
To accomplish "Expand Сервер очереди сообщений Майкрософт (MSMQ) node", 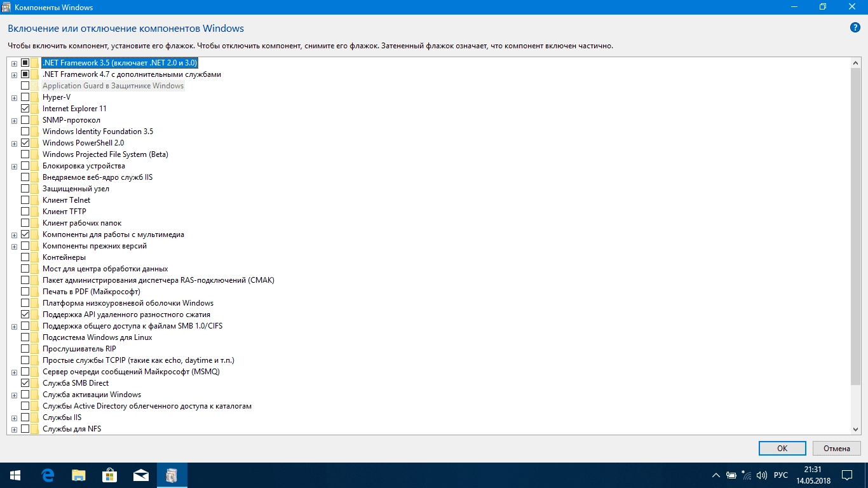I will pos(14,372).
